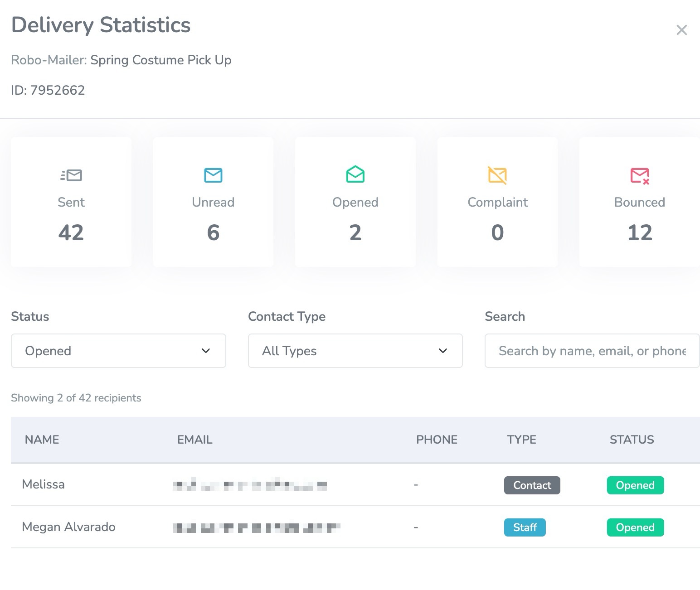Click the Status dropdown chevron arrow
This screenshot has width=700, height=590.
pyautogui.click(x=206, y=351)
